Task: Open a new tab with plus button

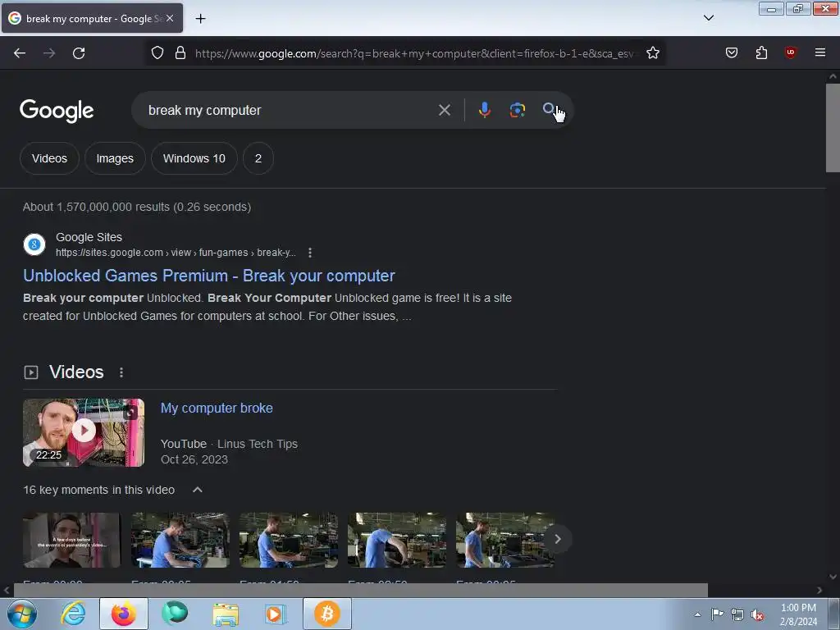Action: coord(200,19)
